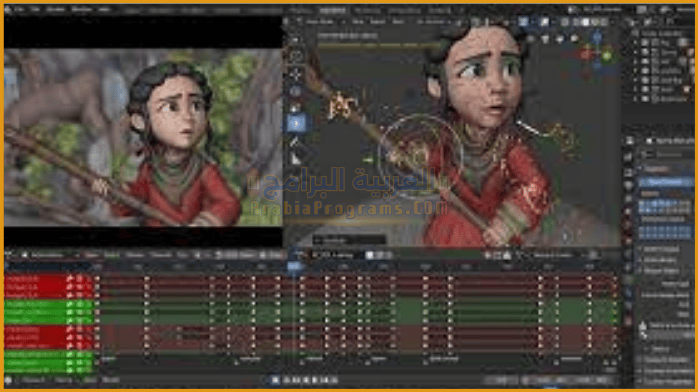The width and height of the screenshot is (698, 392).
Task: Open Keying dropdown in timeline footer
Action: (x=65, y=380)
